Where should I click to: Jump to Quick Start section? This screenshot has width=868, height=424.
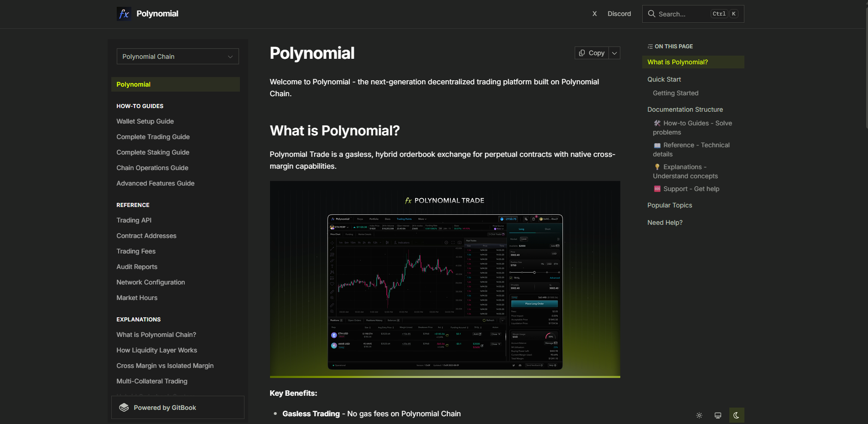[664, 79]
